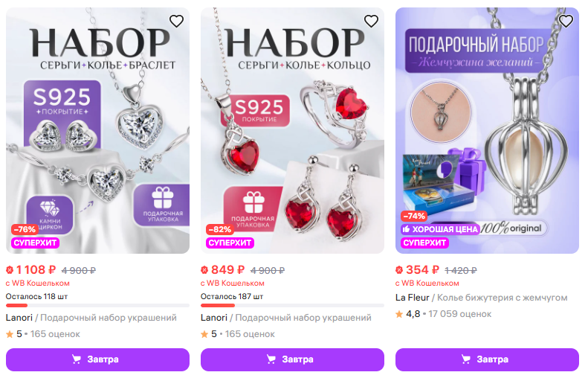Screen dimensions: 588x378
Task: Click the ХОРОШАЯ ЦЕНА badge on pearl necklace
Action: coord(440,229)
